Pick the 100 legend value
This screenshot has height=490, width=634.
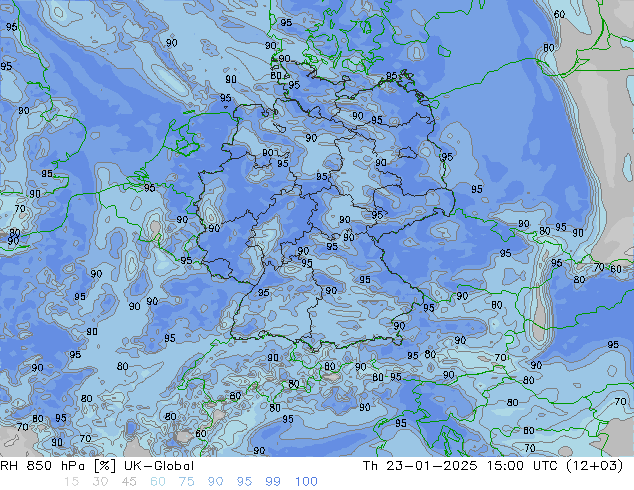pyautogui.click(x=306, y=482)
